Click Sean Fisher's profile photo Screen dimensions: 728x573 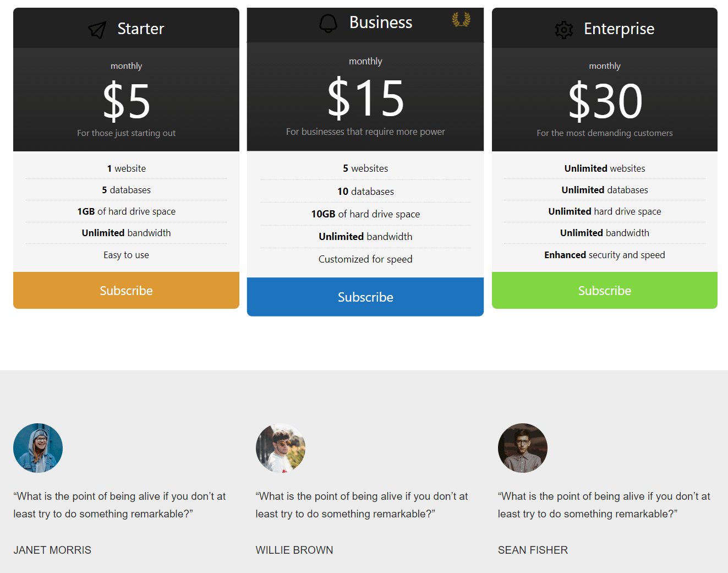coord(522,448)
